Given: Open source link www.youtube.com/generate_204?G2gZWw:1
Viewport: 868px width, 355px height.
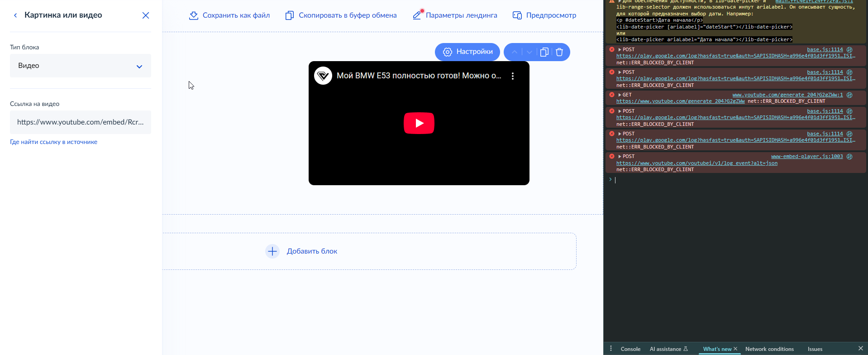Looking at the screenshot, I should [x=787, y=95].
